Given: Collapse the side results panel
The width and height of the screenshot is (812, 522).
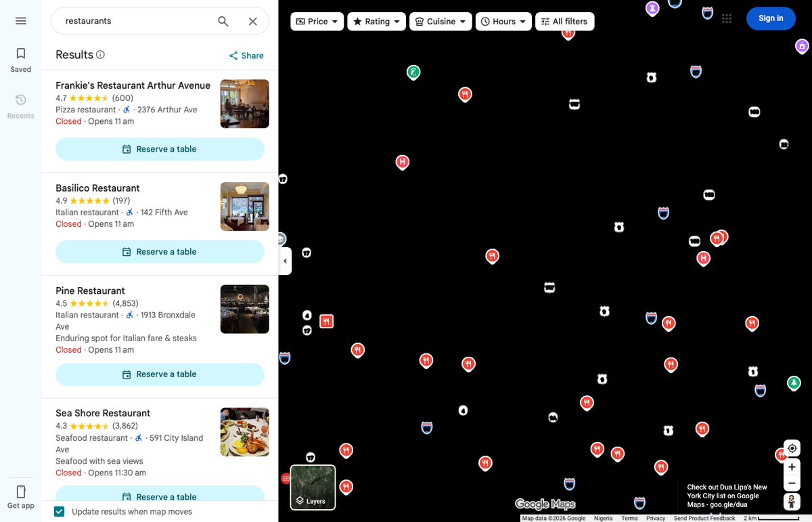Looking at the screenshot, I should coord(285,261).
